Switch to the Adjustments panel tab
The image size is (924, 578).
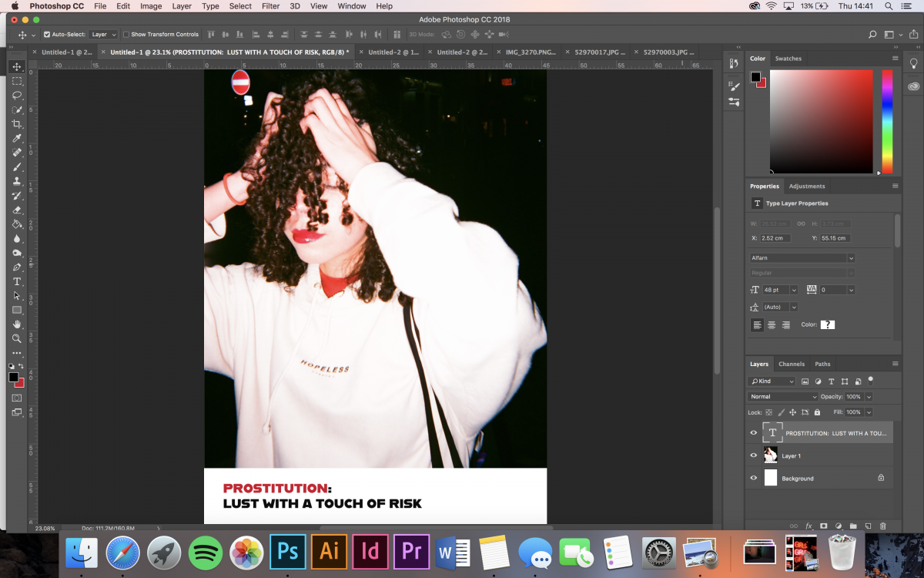(806, 186)
